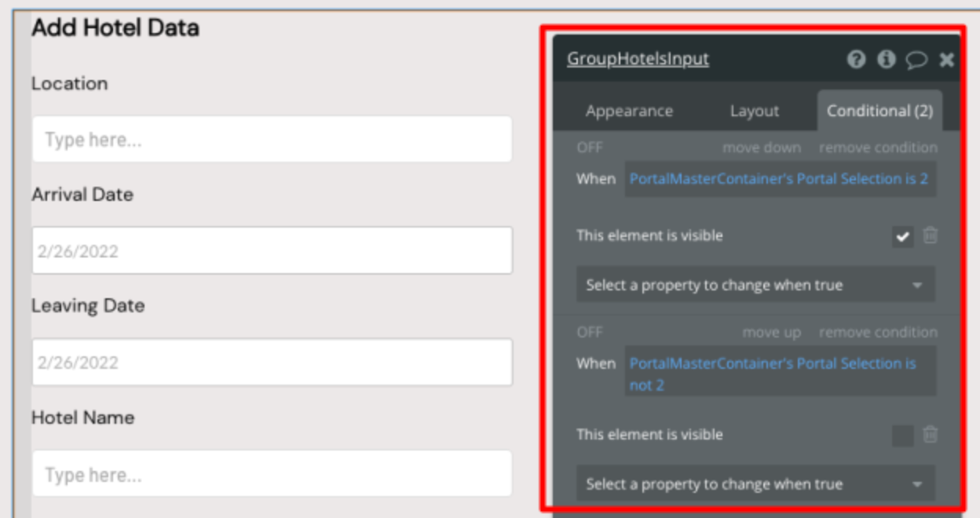Close the GroupHotelsInput property editor

[947, 60]
